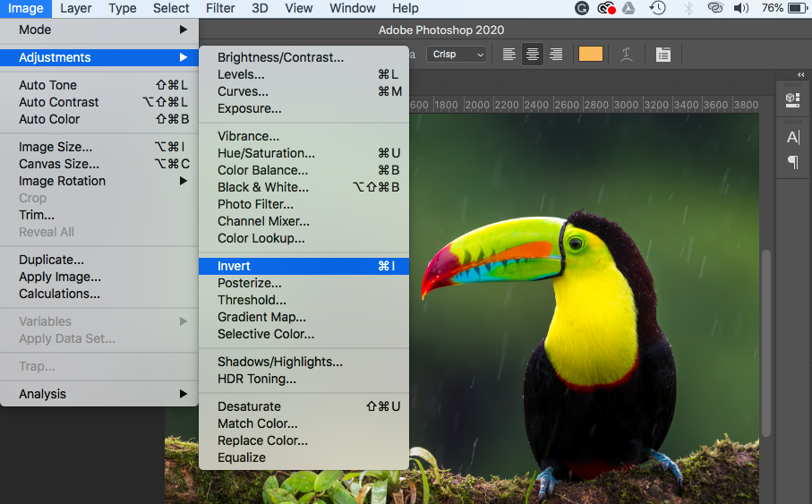The image size is (812, 504).
Task: Open the warp text tool
Action: point(627,54)
